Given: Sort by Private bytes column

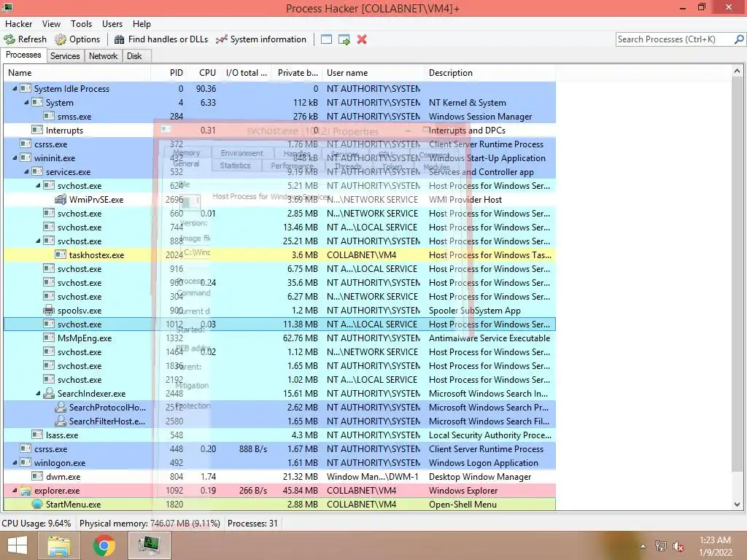Looking at the screenshot, I should point(297,73).
